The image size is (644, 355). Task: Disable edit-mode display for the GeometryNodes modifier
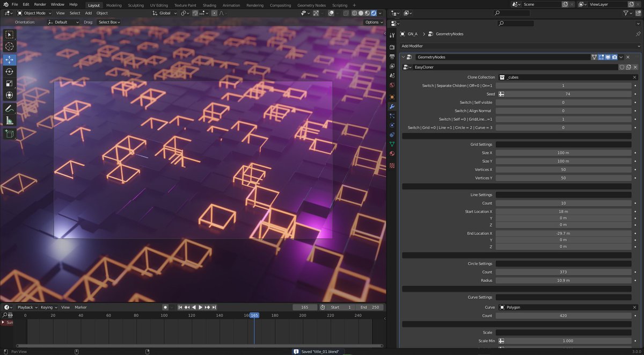(x=601, y=56)
